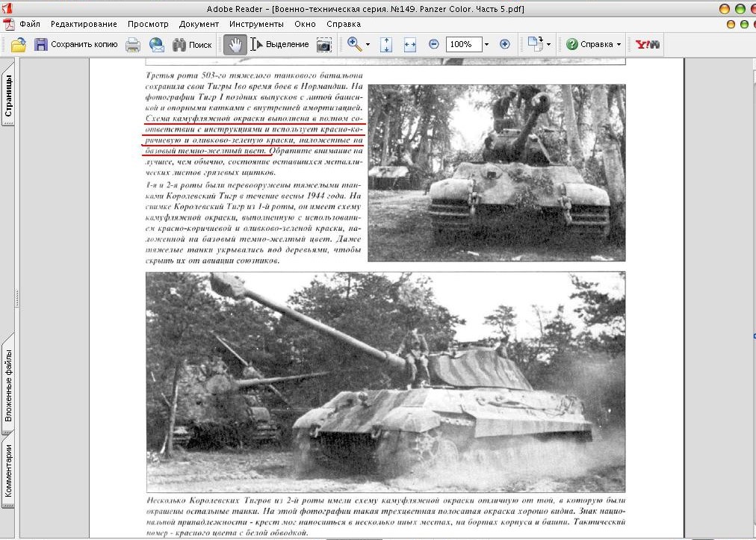Click the PDF document icon in menu bar

coord(8,24)
